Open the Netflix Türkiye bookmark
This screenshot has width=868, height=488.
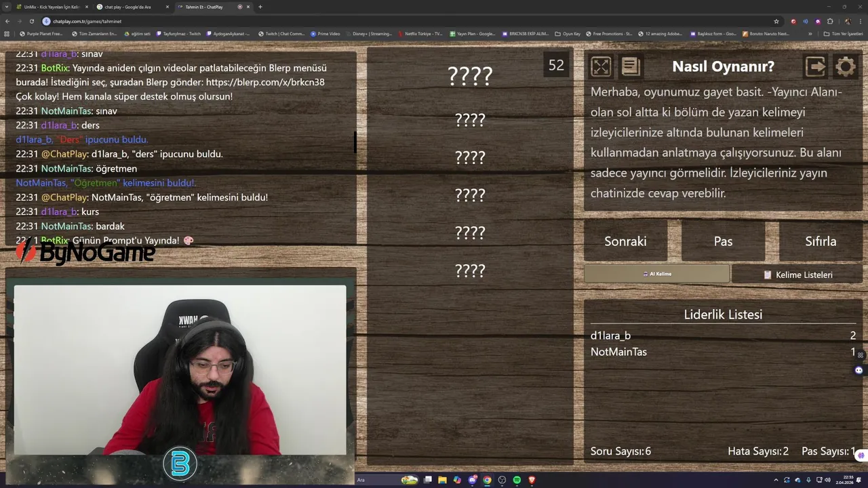tap(420, 33)
